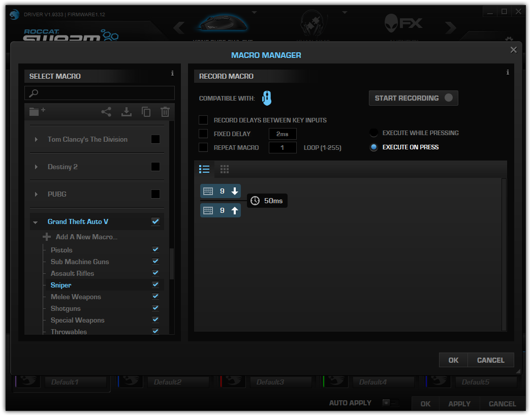Select the 9 key down step
The image size is (532, 415).
pyautogui.click(x=221, y=191)
